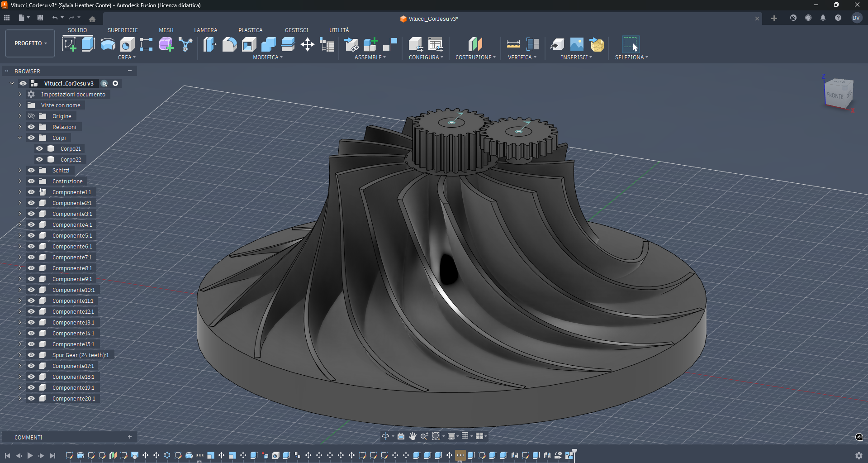This screenshot has height=463, width=868.
Task: Open the Joint tool in the Assemble group
Action: 351,44
